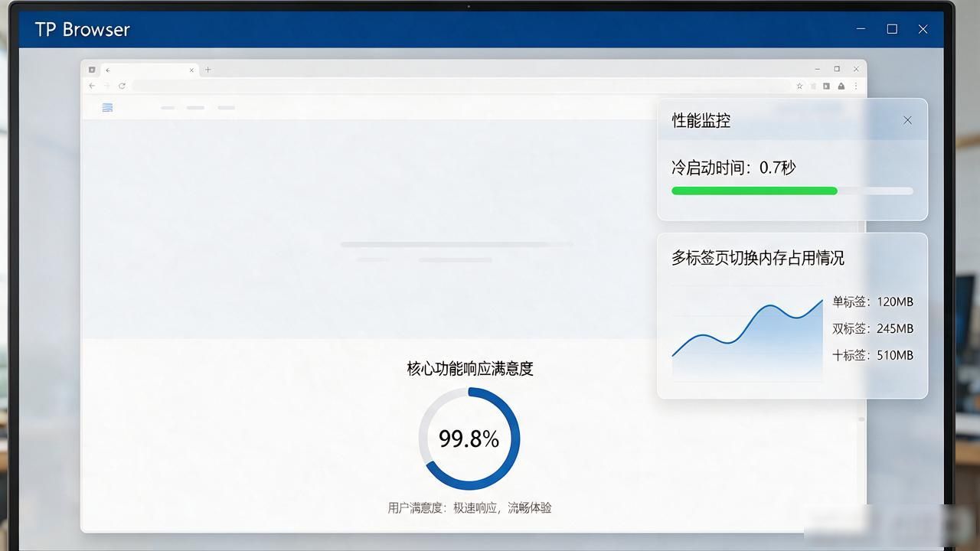The image size is (980, 551).
Task: Reload the page with the refresh icon
Action: point(122,86)
